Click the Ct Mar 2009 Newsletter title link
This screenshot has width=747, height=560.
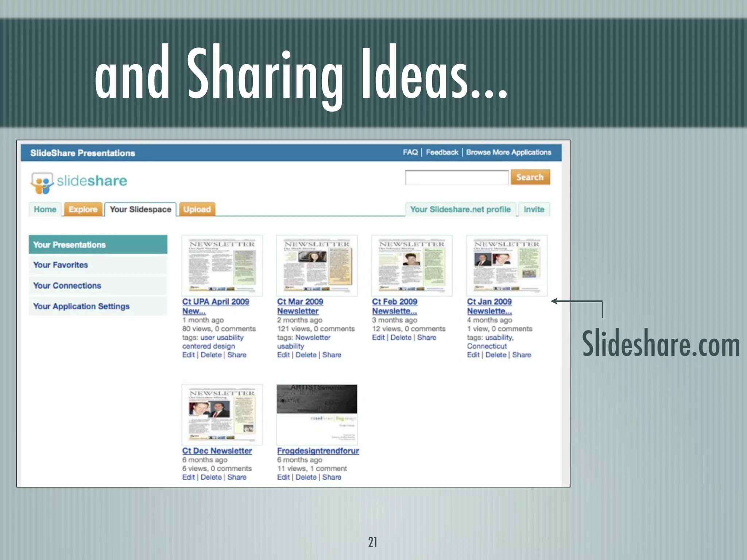click(x=300, y=306)
